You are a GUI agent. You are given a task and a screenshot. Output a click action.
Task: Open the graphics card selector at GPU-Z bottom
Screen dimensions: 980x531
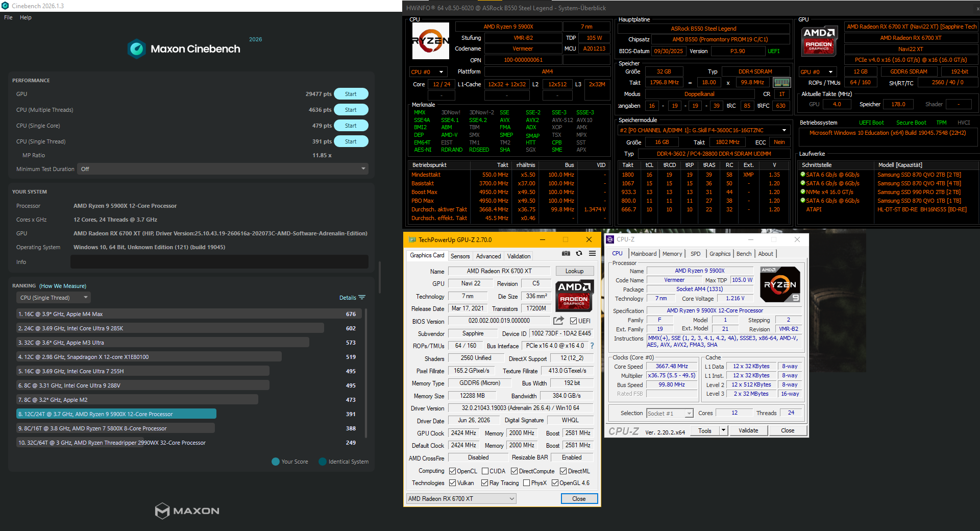462,499
